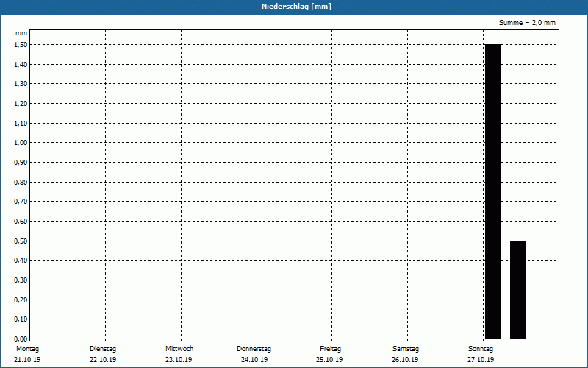The image size is (588, 368).
Task: Click the 0,80 y-axis value
Action: [x=21, y=182]
